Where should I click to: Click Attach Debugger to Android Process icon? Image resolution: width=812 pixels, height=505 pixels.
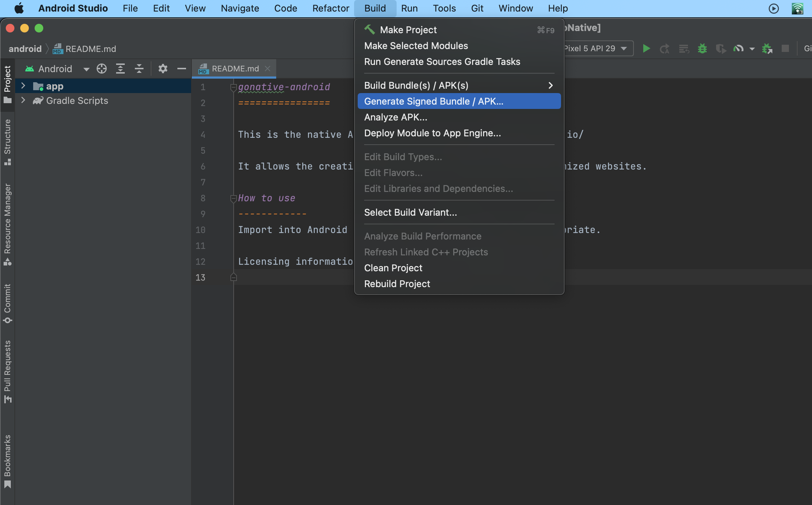click(x=767, y=48)
